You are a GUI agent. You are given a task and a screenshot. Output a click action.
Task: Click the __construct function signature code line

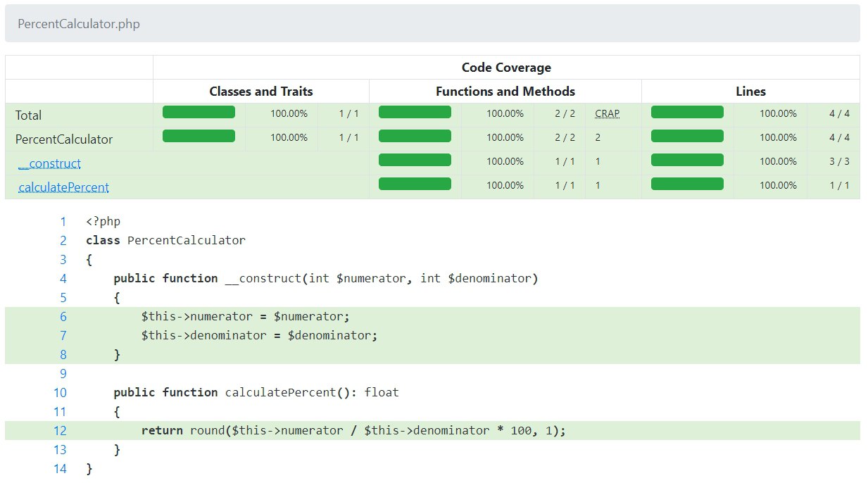click(325, 278)
